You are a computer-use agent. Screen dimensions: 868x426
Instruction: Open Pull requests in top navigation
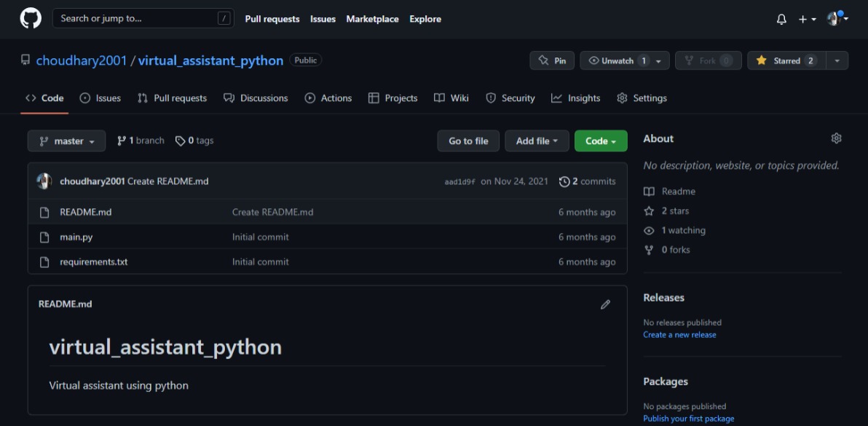point(272,19)
